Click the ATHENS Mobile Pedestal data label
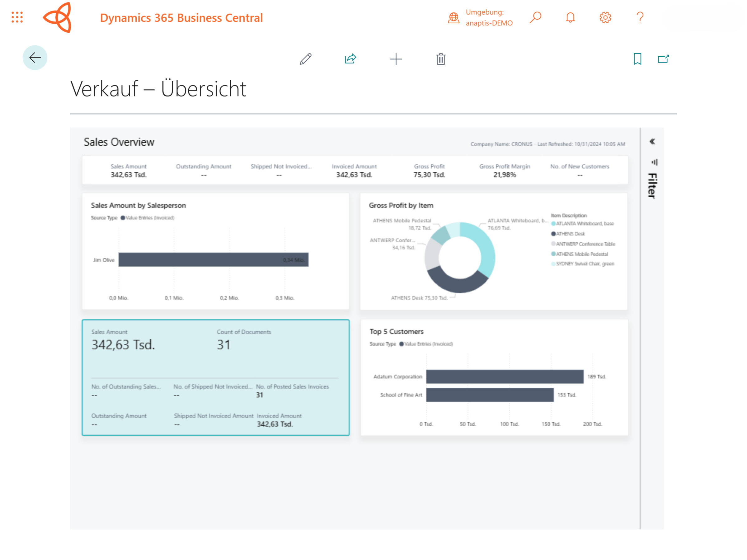The height and width of the screenshot is (560, 747). [x=402, y=224]
